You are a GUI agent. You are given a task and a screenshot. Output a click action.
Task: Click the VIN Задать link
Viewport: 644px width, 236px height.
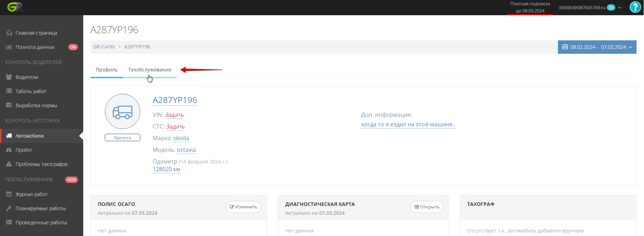pos(174,115)
